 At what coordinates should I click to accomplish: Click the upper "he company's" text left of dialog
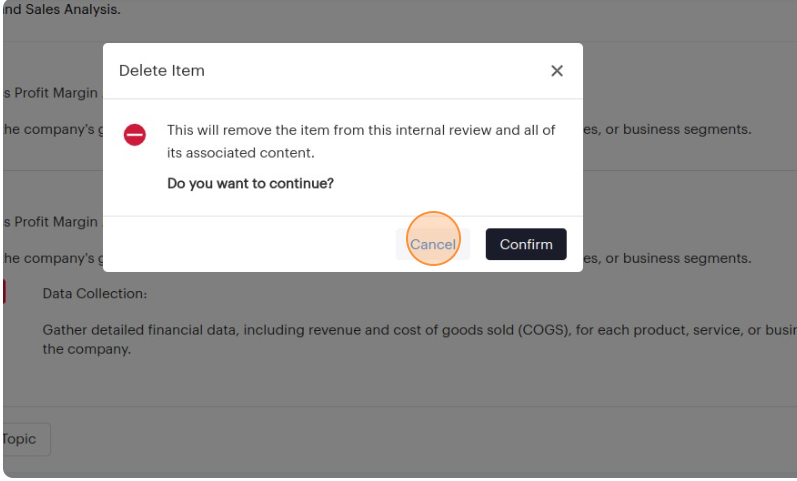[x=50, y=129]
